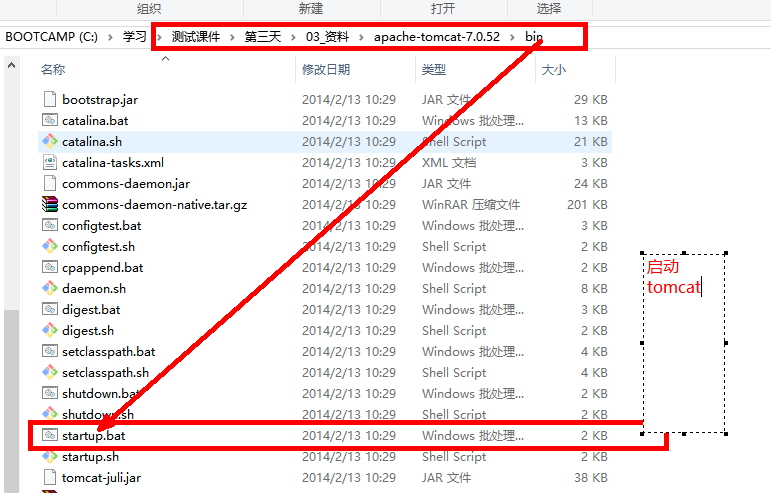Click the digest.bat file icon
Screen dimensions: 771x493
(x=50, y=310)
